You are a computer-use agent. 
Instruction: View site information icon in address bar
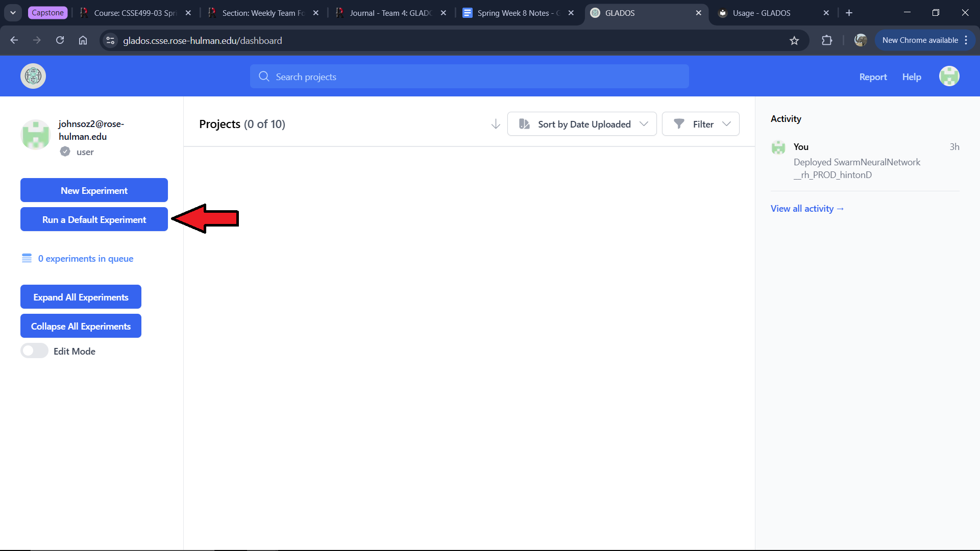click(110, 40)
